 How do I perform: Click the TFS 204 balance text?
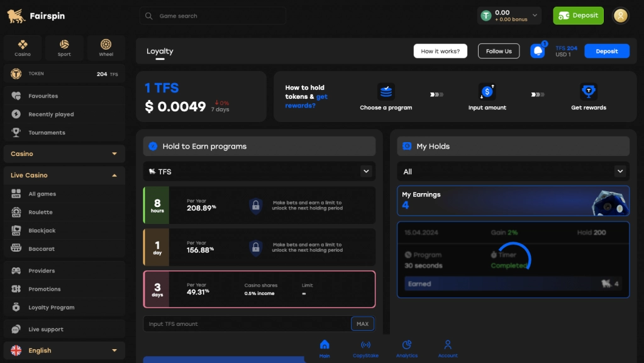pyautogui.click(x=566, y=48)
